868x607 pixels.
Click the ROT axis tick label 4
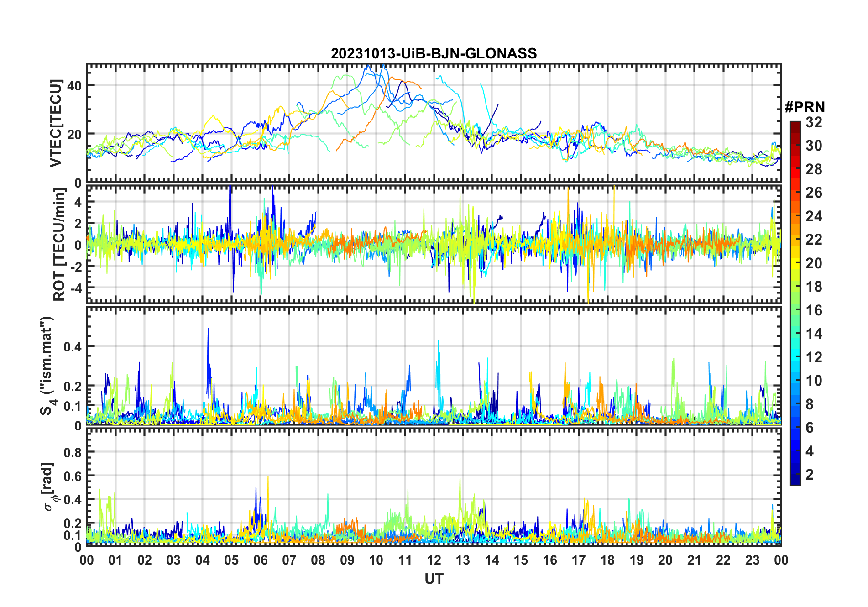pyautogui.click(x=78, y=202)
